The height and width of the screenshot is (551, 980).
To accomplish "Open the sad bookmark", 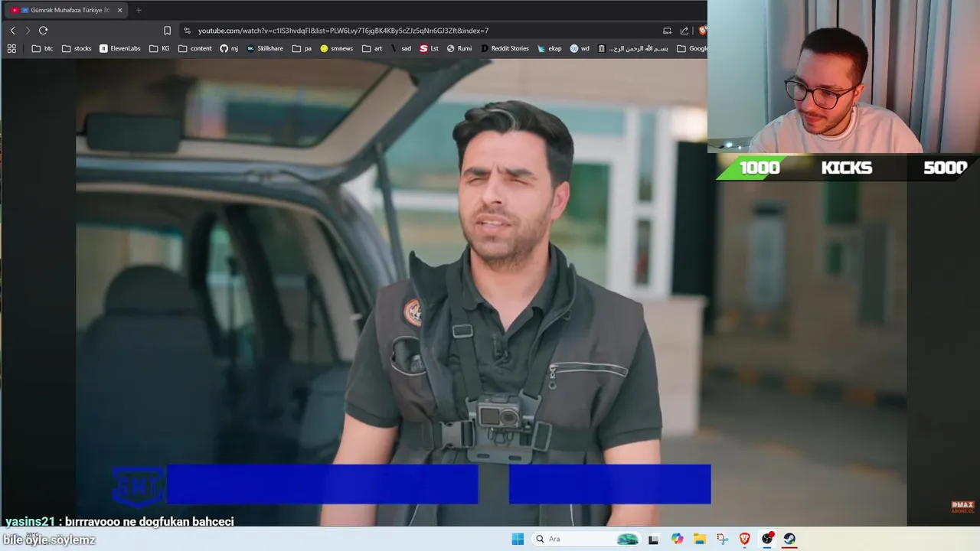I will click(x=401, y=48).
